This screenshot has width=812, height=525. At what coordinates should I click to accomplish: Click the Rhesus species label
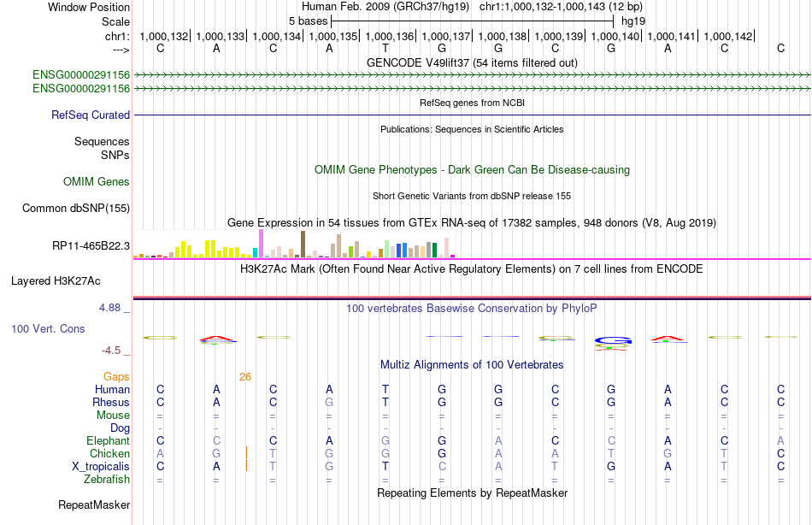111,402
